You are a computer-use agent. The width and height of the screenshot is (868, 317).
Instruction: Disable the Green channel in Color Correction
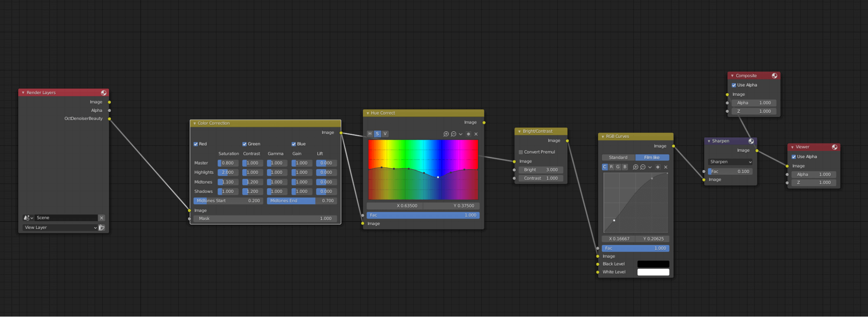[x=244, y=144]
